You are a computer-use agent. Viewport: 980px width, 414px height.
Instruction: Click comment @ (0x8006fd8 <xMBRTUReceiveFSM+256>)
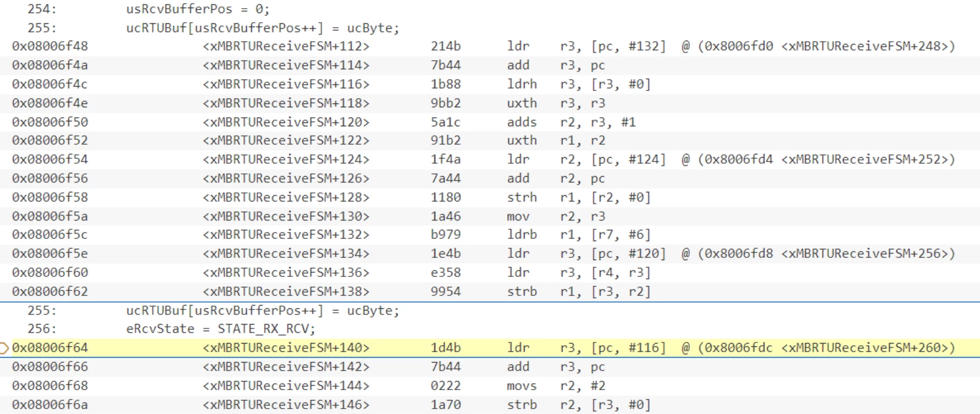click(x=818, y=254)
